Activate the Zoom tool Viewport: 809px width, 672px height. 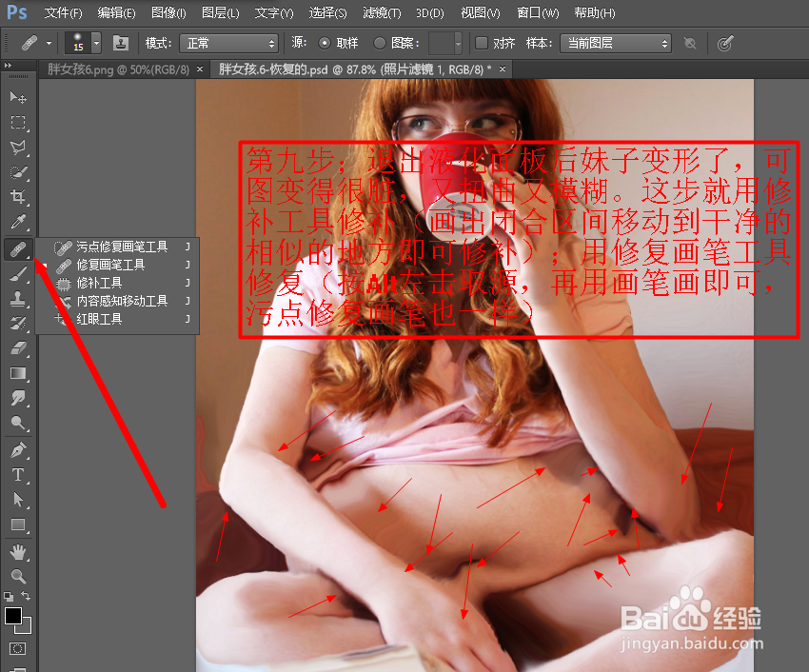(x=19, y=575)
